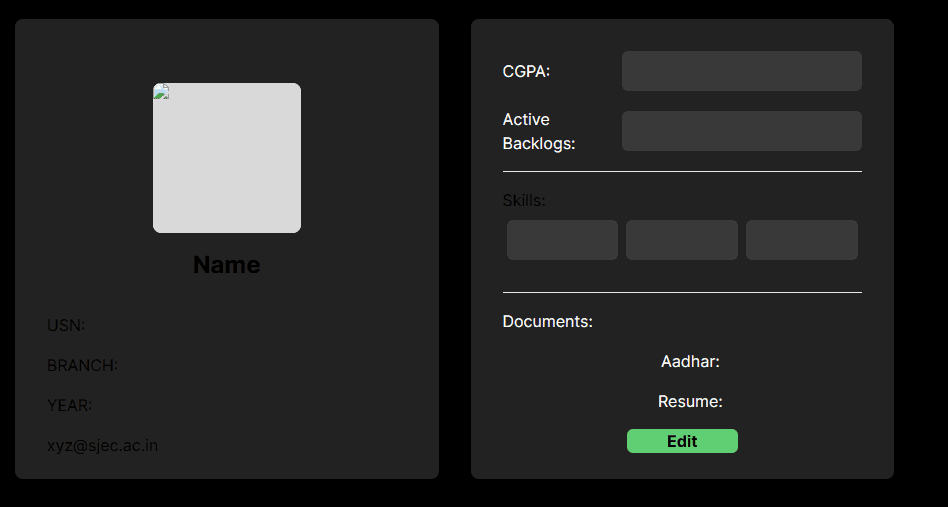Focus the CGPA input field
The width and height of the screenshot is (948, 507).
click(741, 71)
